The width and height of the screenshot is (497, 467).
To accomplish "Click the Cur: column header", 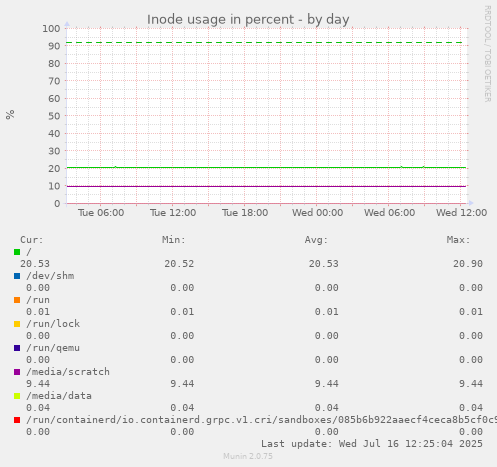I will [x=32, y=240].
